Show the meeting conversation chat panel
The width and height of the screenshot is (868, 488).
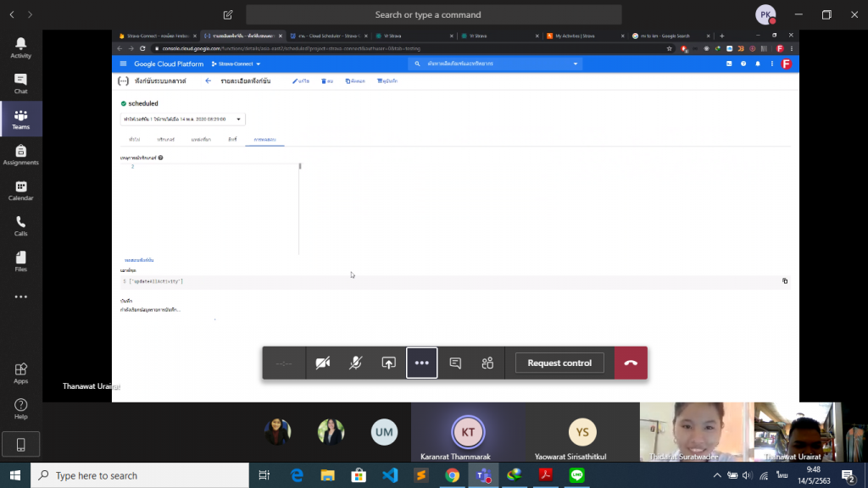tap(455, 363)
